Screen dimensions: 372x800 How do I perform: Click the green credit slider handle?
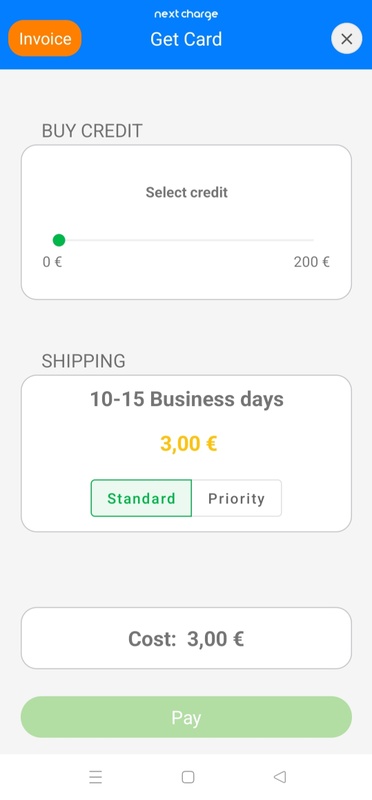[59, 240]
